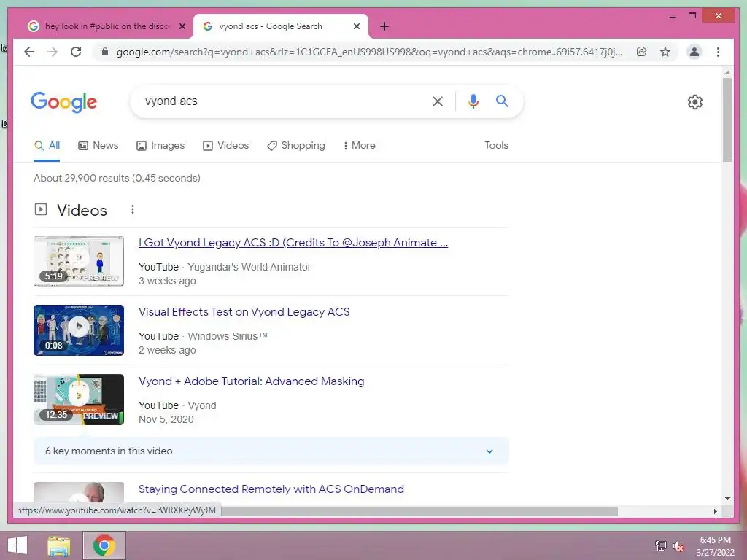View site info via the lock icon

105,52
